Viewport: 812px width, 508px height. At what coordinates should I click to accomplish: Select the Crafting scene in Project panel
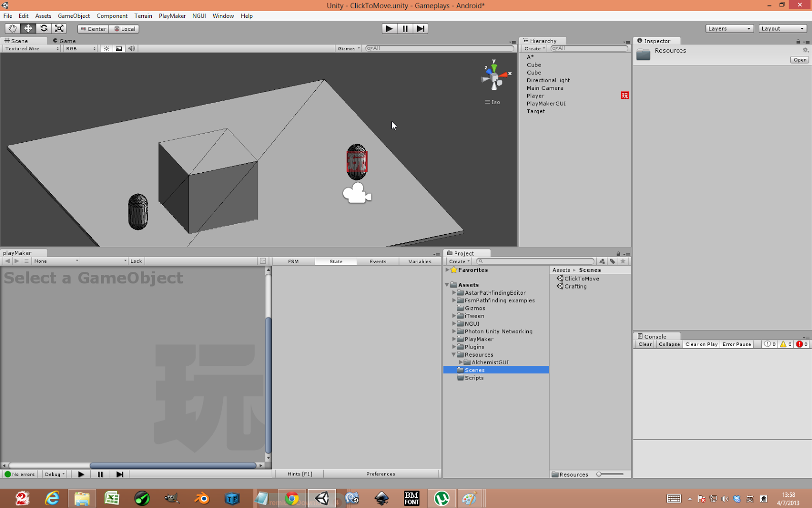[x=575, y=286]
